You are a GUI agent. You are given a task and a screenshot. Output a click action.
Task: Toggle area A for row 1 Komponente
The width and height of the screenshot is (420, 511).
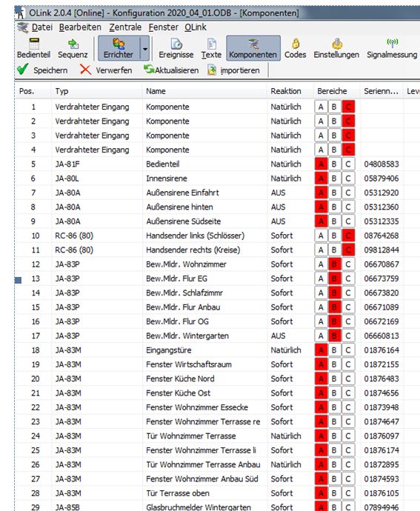click(x=321, y=107)
